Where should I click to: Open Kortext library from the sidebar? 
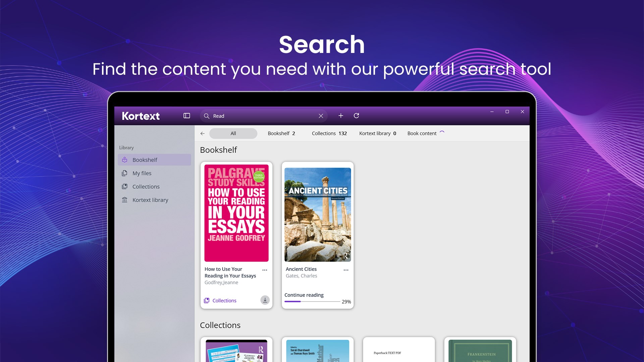tap(124, 200)
